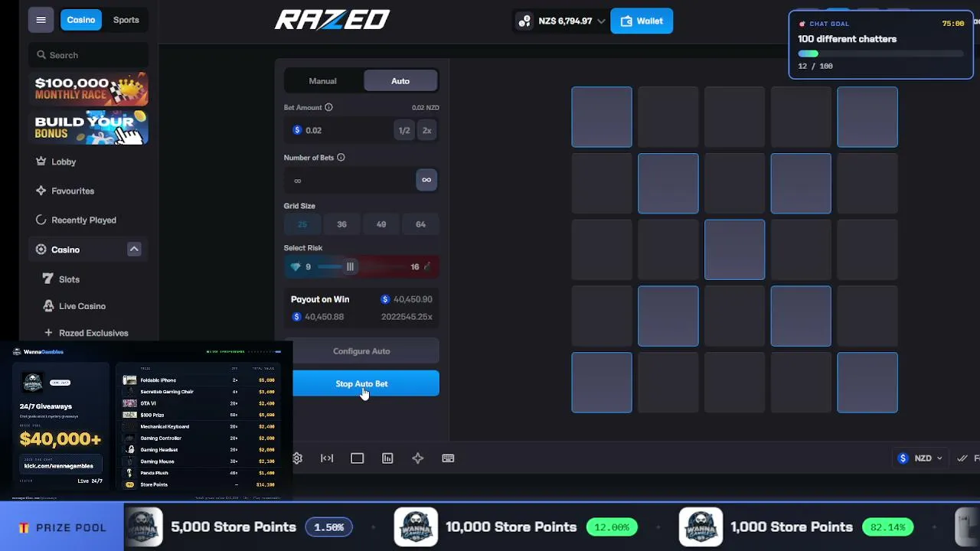Click the GTA VI prize row
Viewport: 980px width, 551px height.
pos(199,403)
